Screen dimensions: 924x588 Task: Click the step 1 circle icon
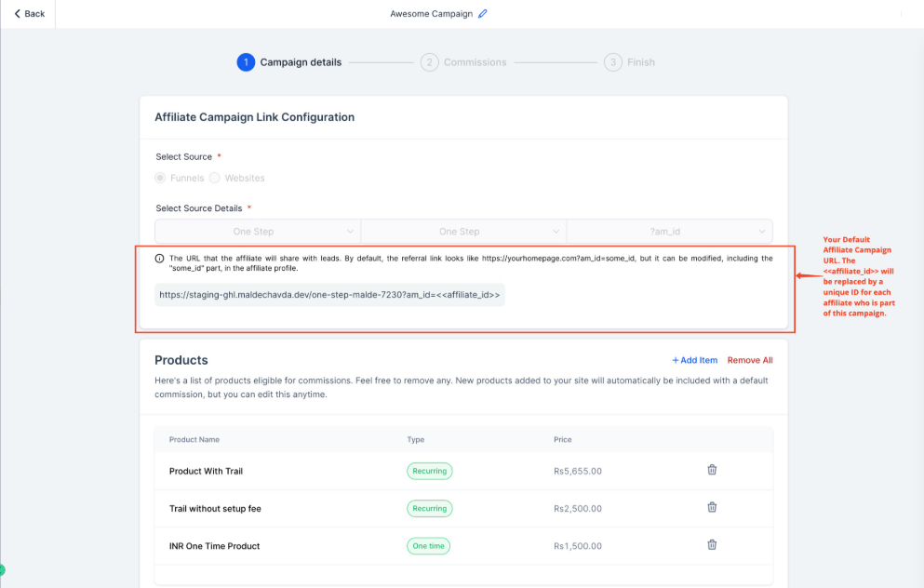(x=246, y=61)
